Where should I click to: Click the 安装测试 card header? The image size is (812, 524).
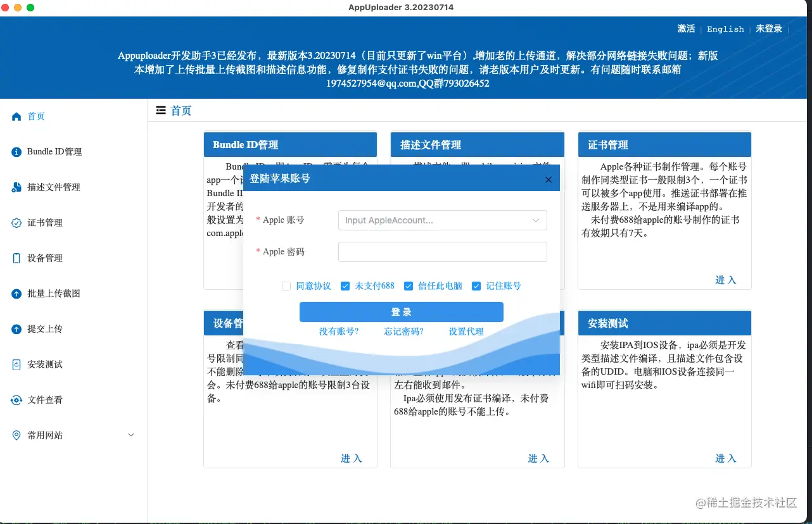click(664, 323)
